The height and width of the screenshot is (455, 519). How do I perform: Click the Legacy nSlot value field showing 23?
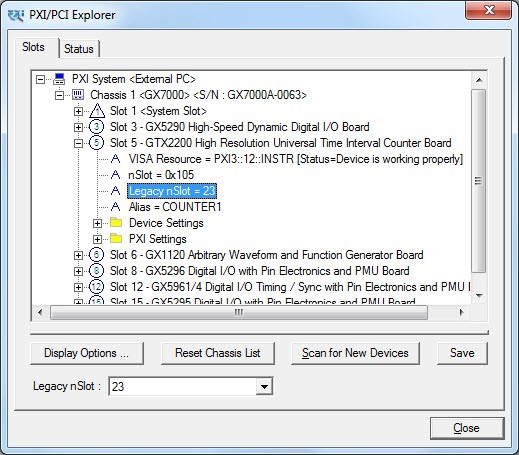tap(183, 387)
